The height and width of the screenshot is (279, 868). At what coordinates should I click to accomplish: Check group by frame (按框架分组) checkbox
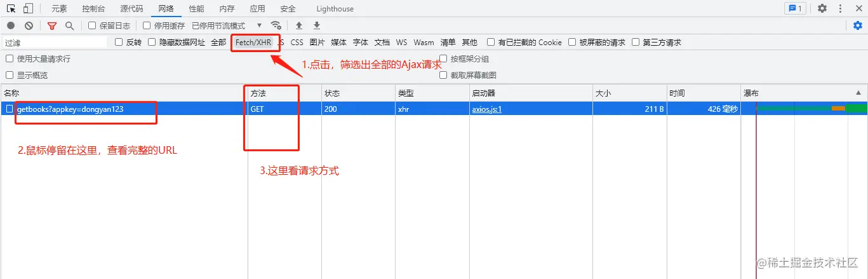[444, 58]
